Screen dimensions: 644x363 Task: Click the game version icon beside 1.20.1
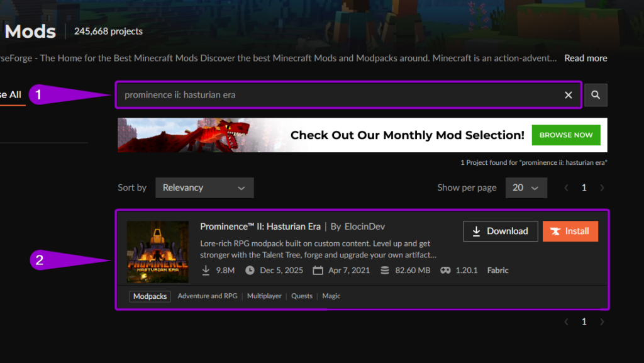[443, 270]
